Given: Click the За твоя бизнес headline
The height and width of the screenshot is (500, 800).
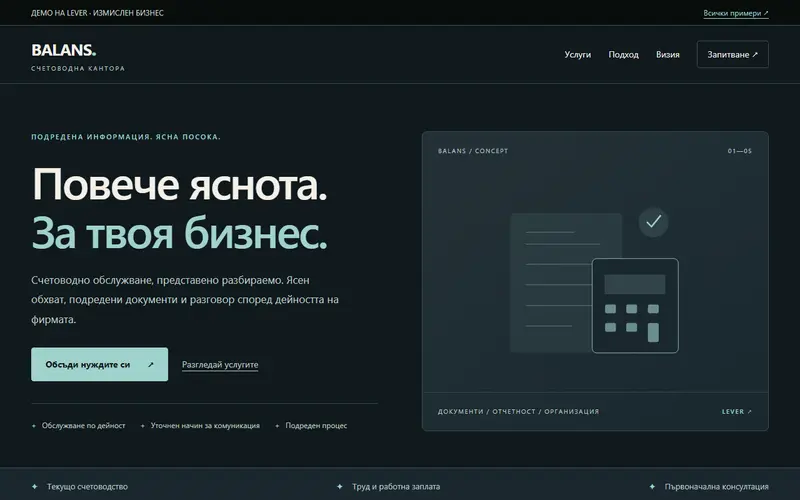Looking at the screenshot, I should (x=179, y=233).
